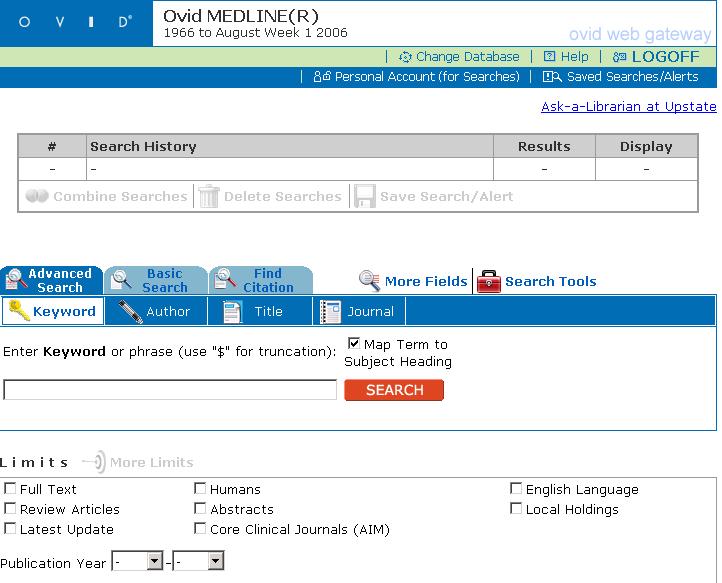This screenshot has height=583, width=722.
Task: Open the Search Tools link text
Action: [551, 281]
